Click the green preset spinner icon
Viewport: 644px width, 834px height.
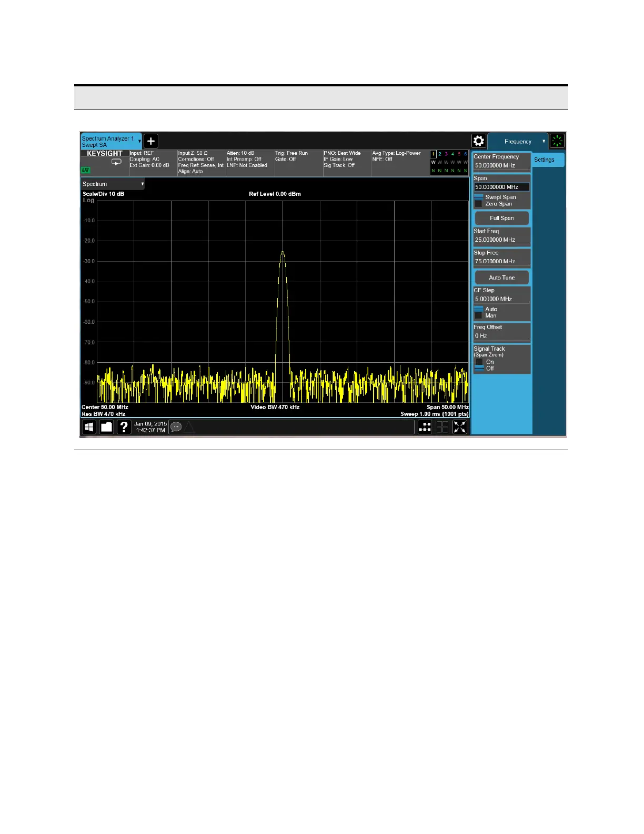(x=557, y=141)
